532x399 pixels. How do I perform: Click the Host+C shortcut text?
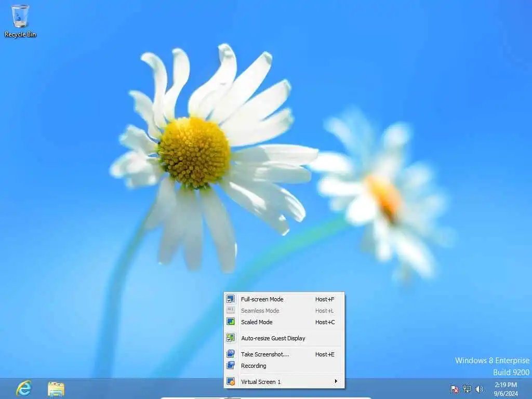point(325,322)
